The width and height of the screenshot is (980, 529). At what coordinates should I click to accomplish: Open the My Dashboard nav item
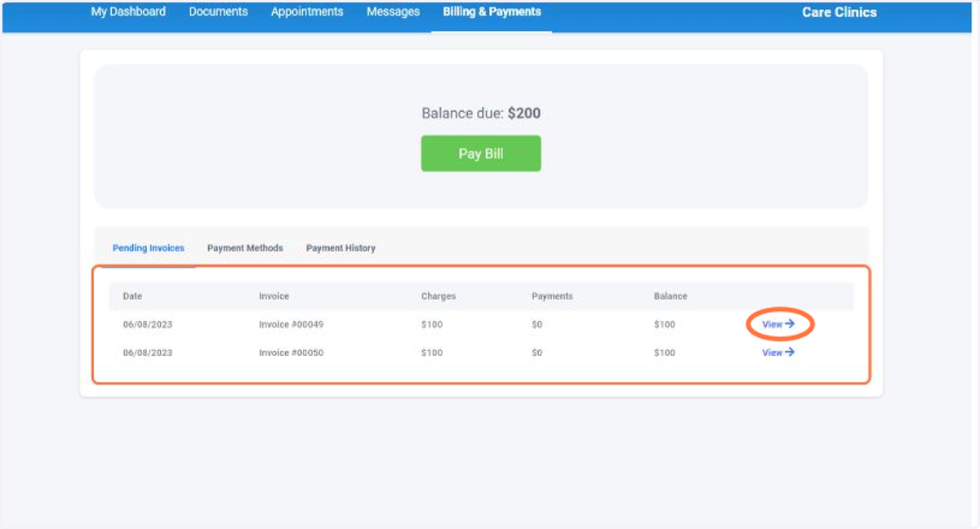128,11
